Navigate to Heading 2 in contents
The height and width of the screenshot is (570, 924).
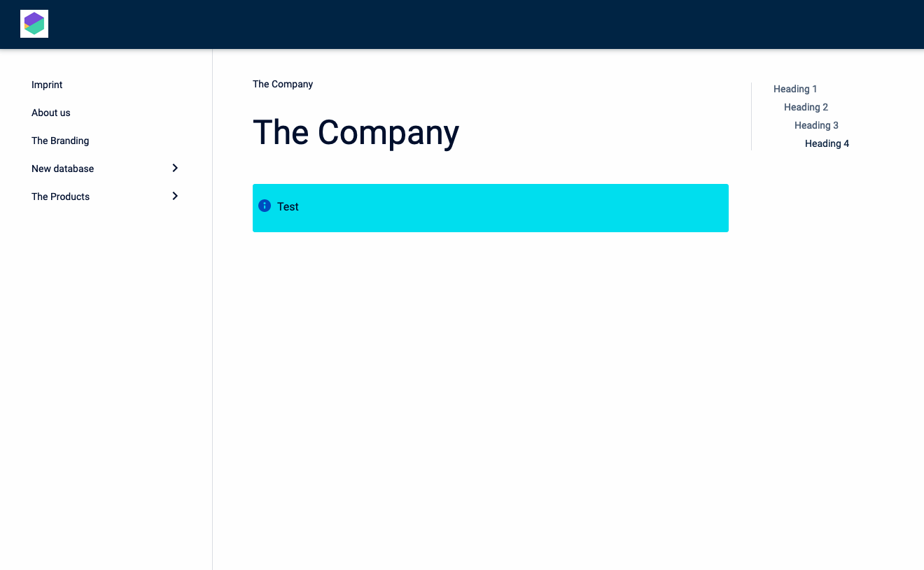(806, 107)
